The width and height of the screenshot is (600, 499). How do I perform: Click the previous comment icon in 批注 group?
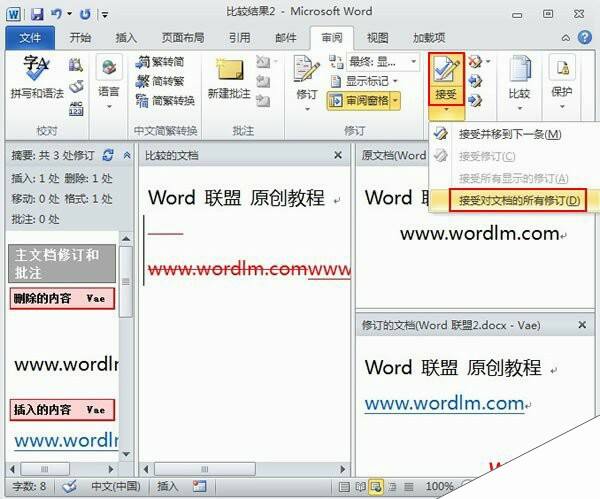pyautogui.click(x=263, y=81)
